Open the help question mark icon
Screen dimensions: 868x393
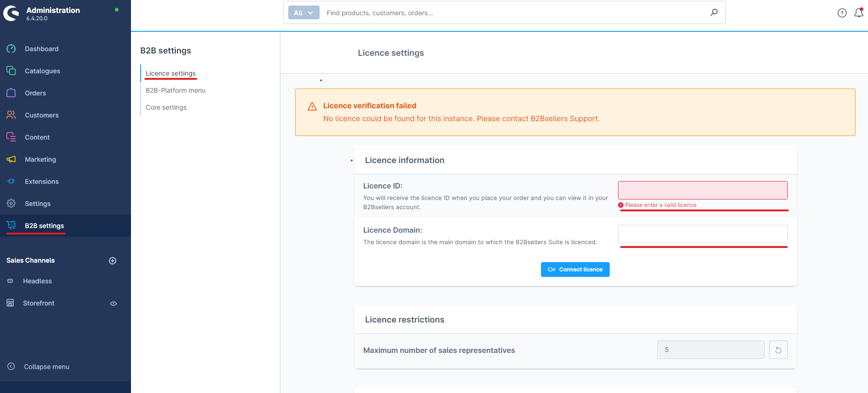click(842, 13)
